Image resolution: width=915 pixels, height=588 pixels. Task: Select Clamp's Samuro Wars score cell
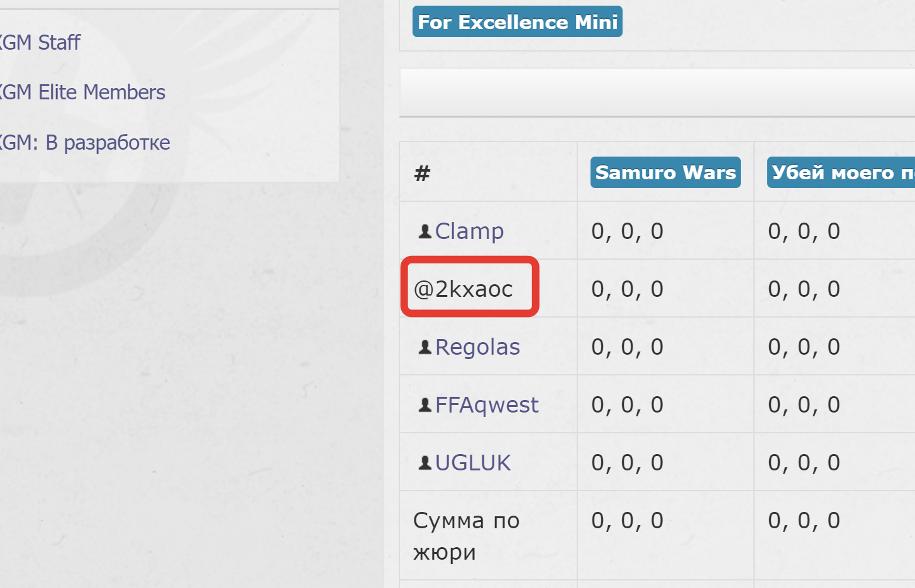(x=627, y=231)
